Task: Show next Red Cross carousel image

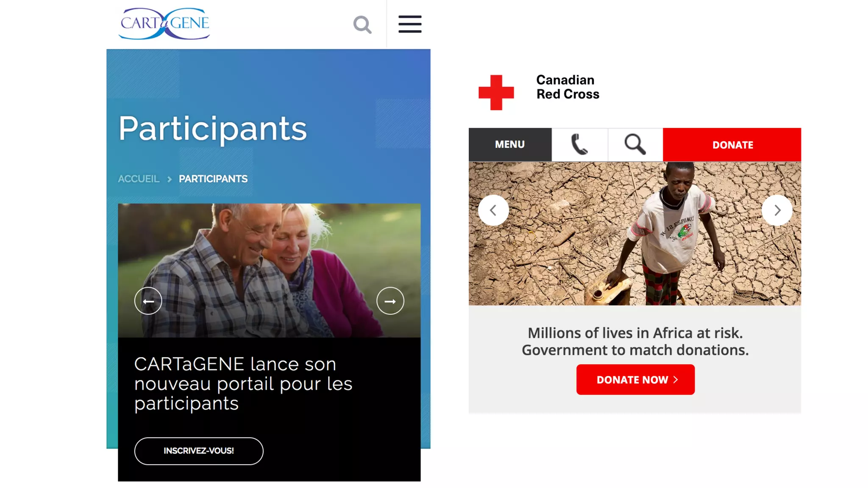Action: tap(777, 210)
